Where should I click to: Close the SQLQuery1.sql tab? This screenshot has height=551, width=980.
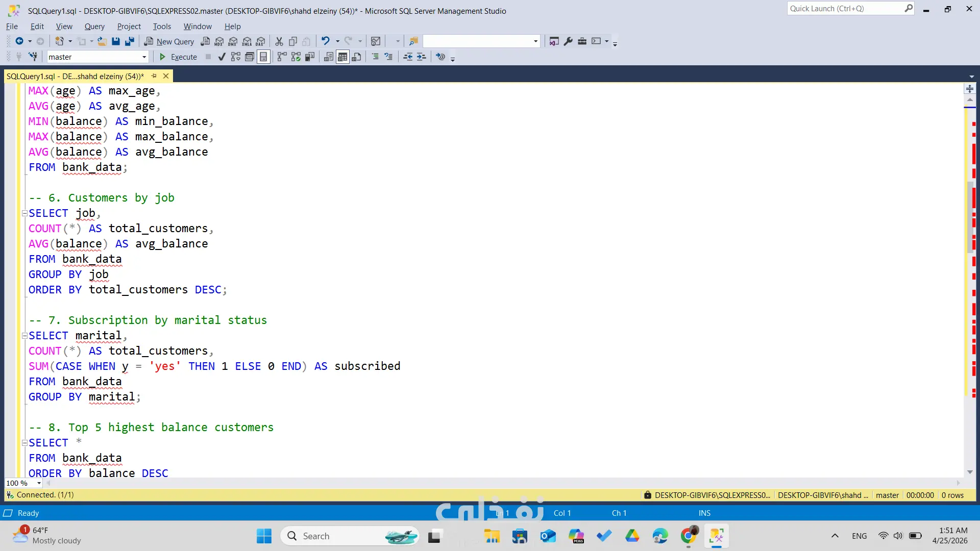(x=166, y=76)
